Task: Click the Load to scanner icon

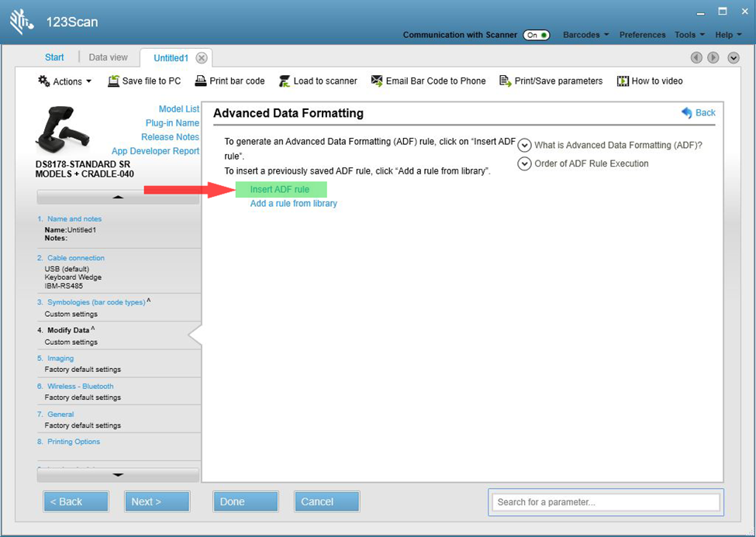Action: 285,81
